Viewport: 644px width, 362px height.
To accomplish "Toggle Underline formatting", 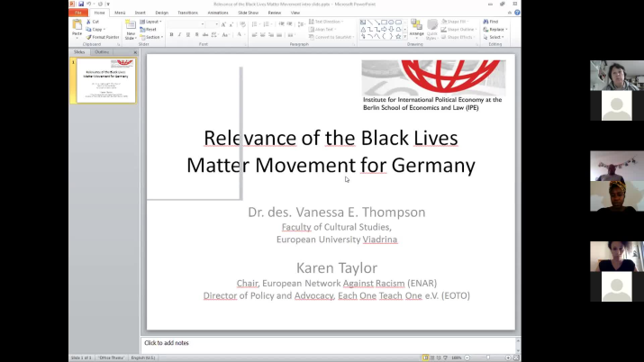I will pyautogui.click(x=187, y=34).
